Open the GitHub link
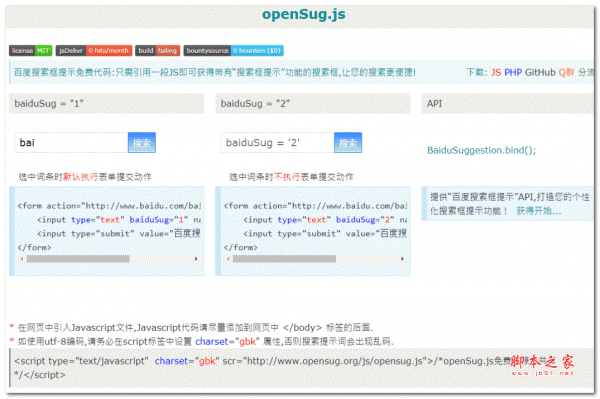This screenshot has width=600, height=399. tap(540, 72)
